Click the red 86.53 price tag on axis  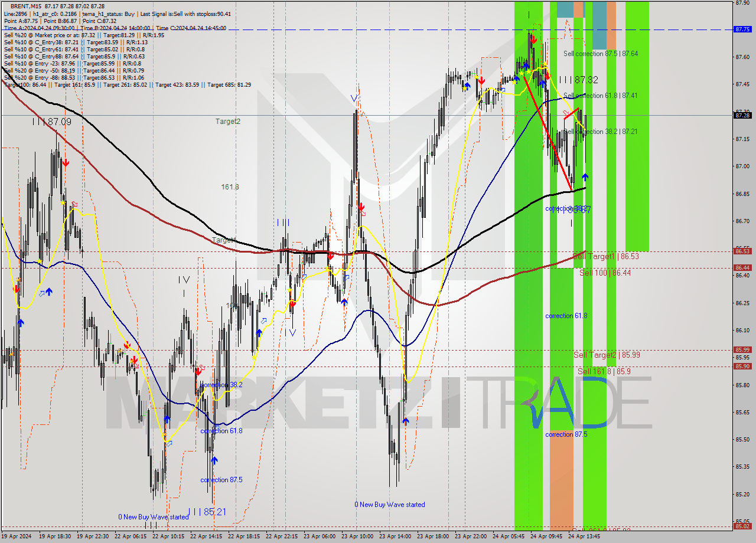coord(742,251)
